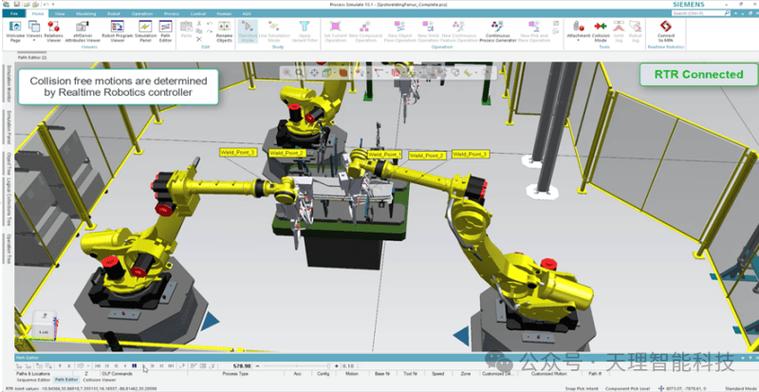The image size is (759, 392).
Task: Open the File menu
Action: (x=14, y=14)
